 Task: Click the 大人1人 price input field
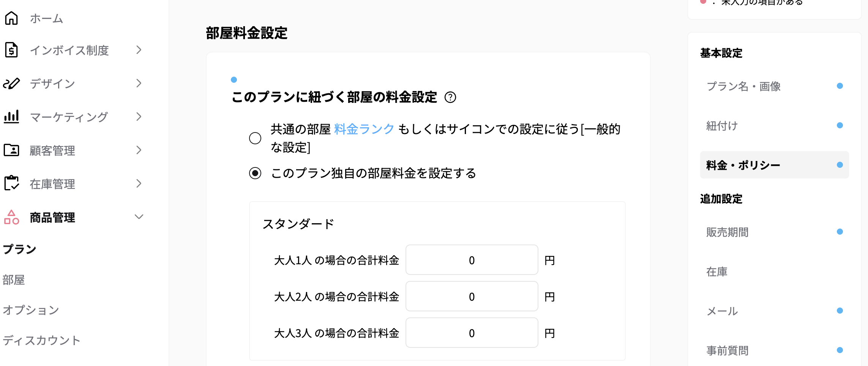click(x=472, y=260)
